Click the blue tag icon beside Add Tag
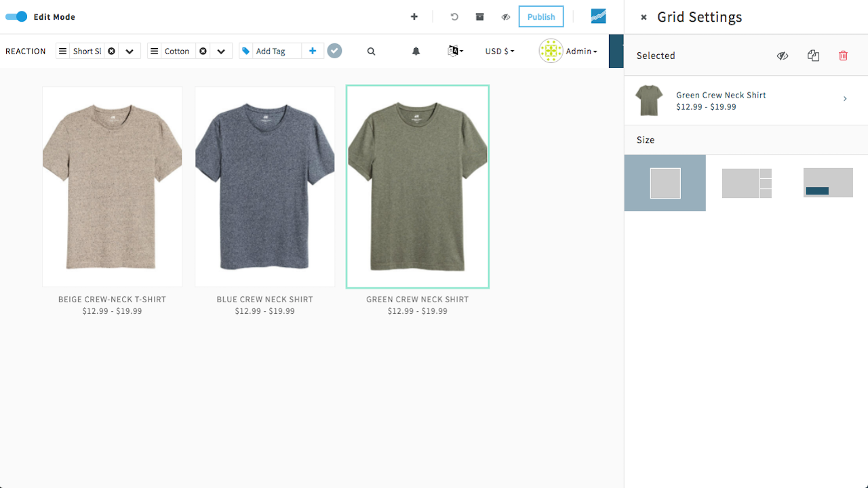 246,52
